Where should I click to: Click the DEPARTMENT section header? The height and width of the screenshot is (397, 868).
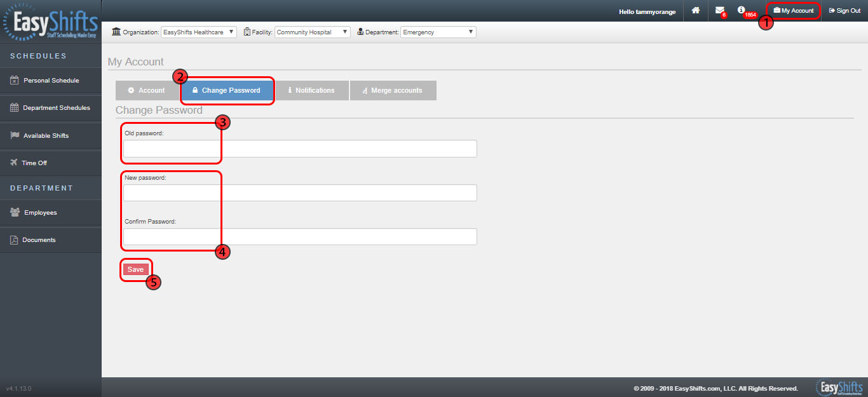(x=41, y=188)
